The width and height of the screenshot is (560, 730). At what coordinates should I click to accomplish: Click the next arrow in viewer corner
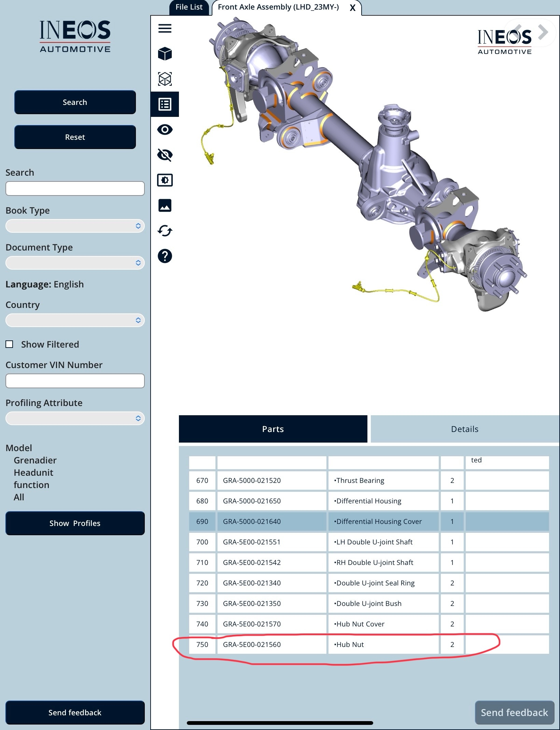[x=543, y=32]
